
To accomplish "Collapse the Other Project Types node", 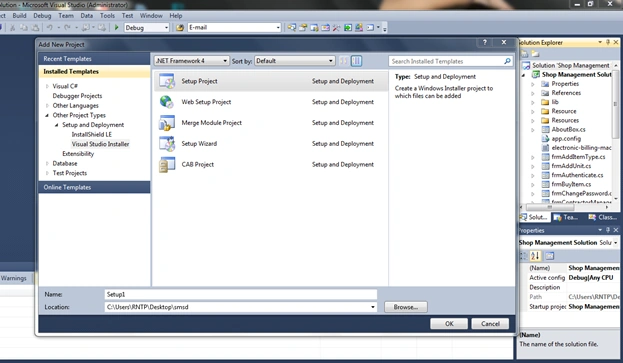I will pos(47,115).
